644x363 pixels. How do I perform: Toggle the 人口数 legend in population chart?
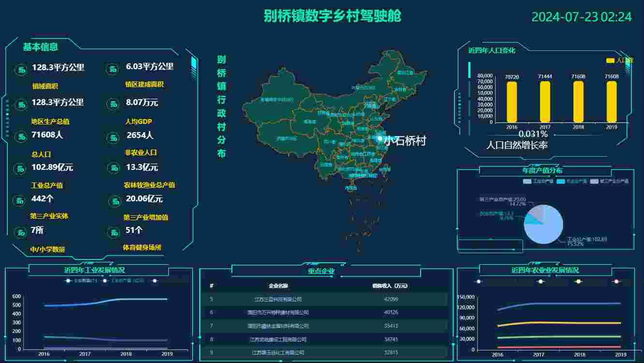click(619, 60)
